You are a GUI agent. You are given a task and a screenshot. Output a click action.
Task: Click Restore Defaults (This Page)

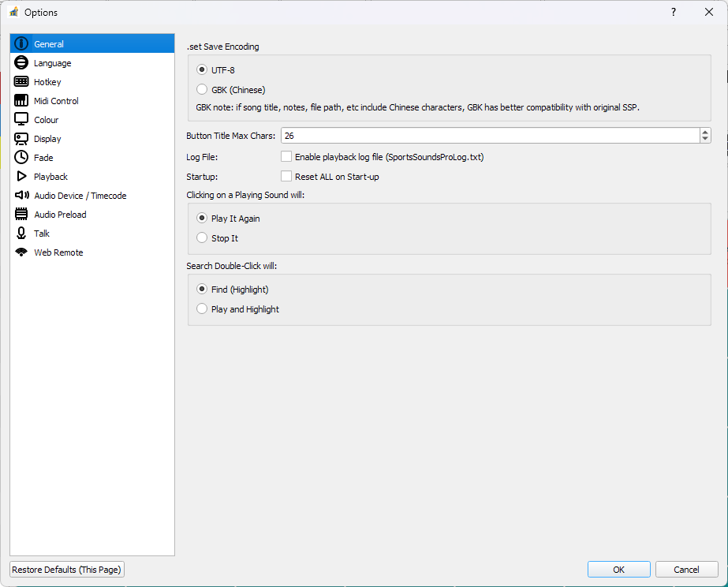[66, 569]
